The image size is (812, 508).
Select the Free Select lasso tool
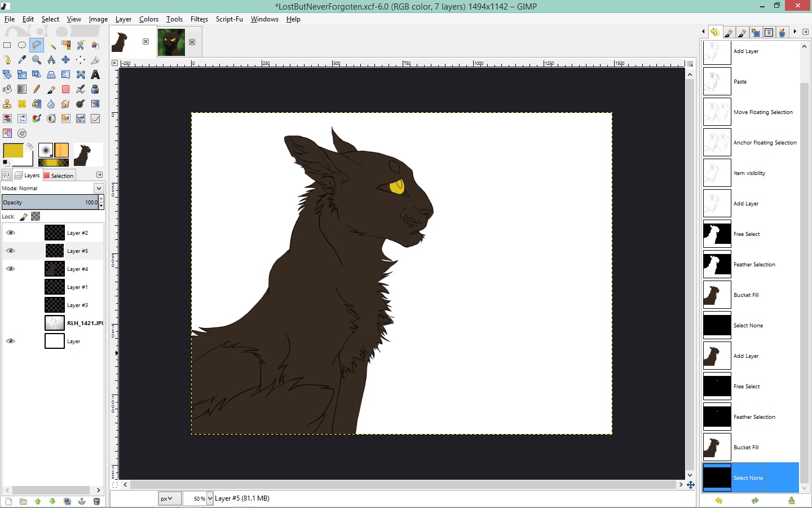(37, 45)
